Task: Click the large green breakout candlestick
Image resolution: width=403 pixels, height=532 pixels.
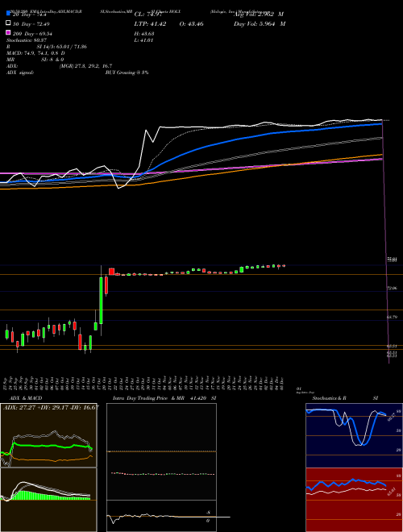Action: 101,301
